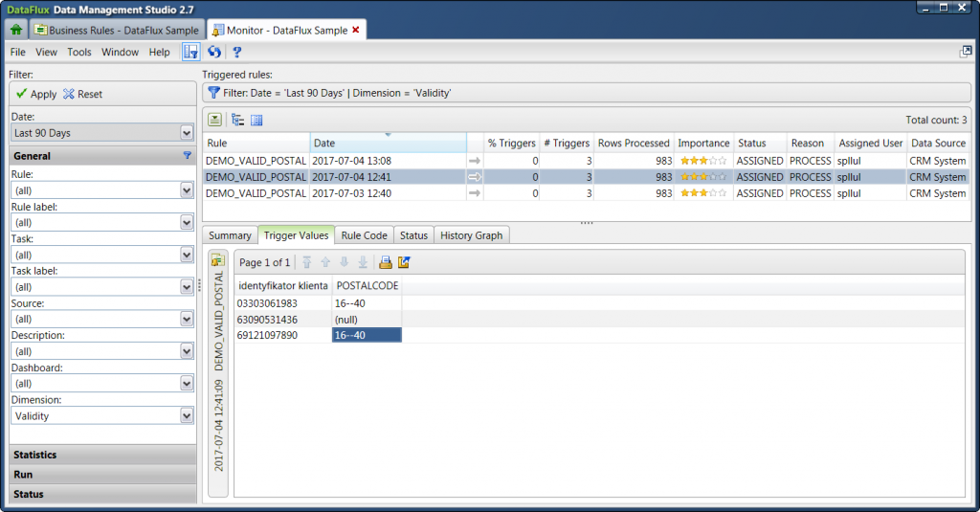The width and height of the screenshot is (980, 512).
Task: Open the Tools menu
Action: point(79,52)
